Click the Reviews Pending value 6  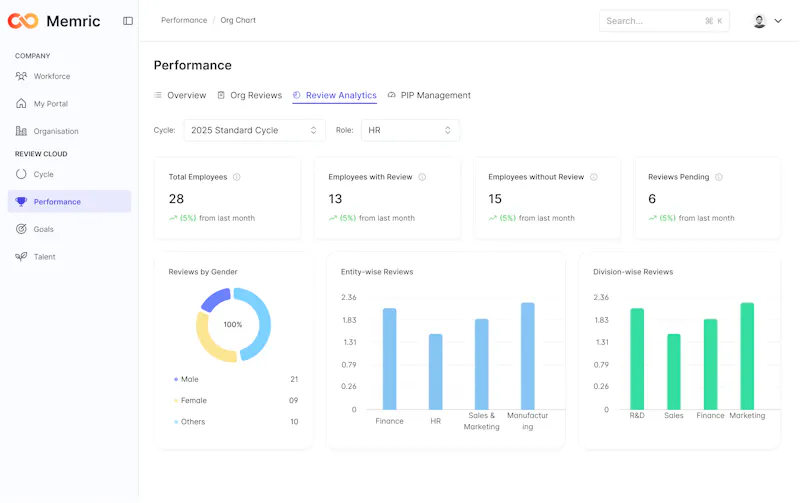pyautogui.click(x=652, y=198)
